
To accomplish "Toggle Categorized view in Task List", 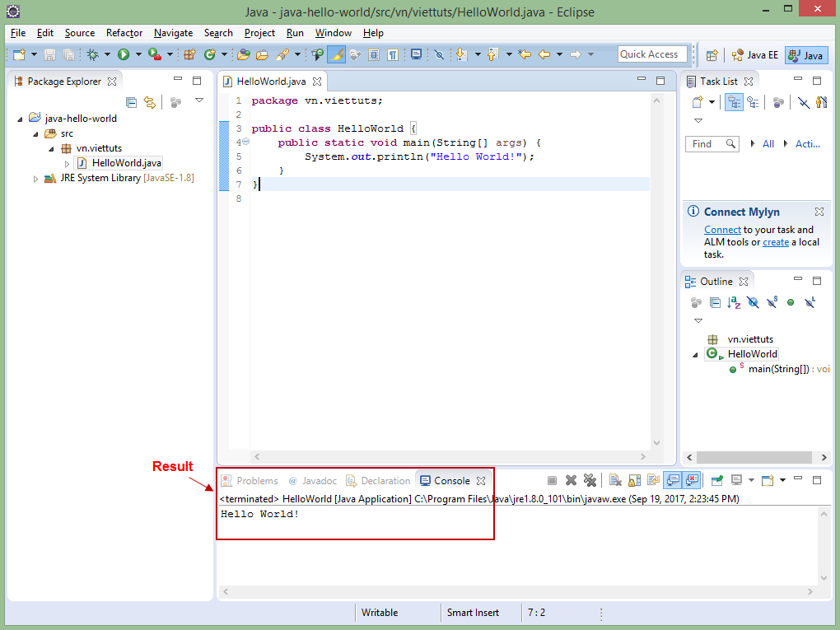I will click(734, 102).
